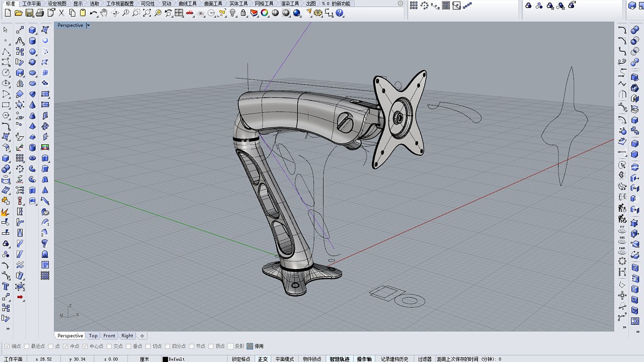Open a file with the folder icon

coord(19,13)
